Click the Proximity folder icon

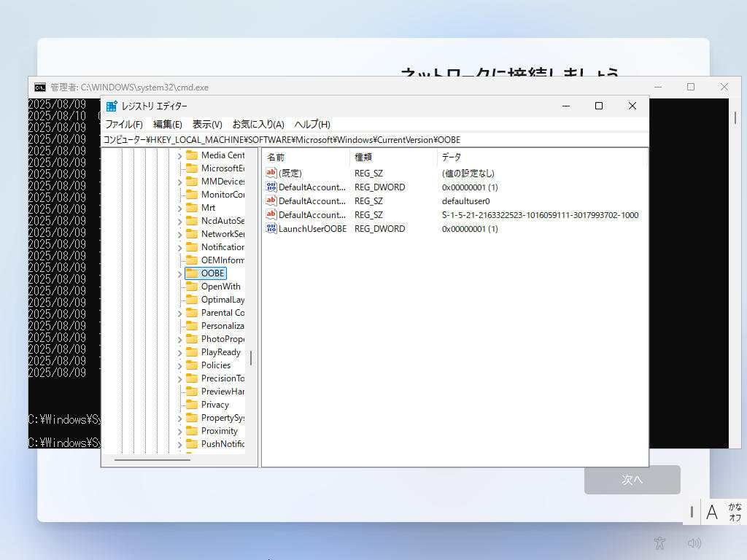pyautogui.click(x=192, y=430)
